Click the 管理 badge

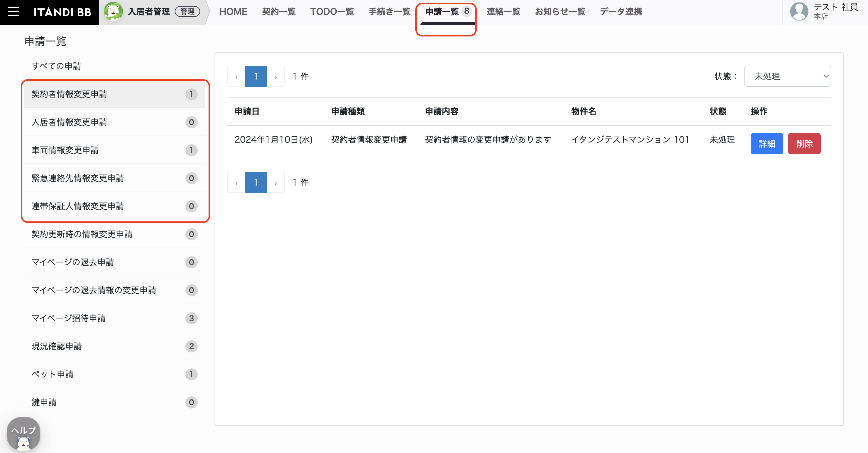tap(187, 11)
